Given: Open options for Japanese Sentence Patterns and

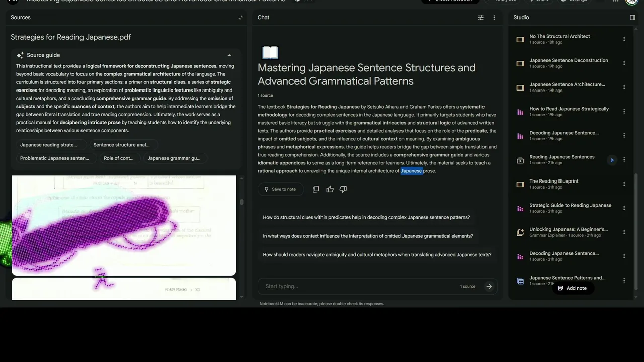Looking at the screenshot, I should 624,281.
